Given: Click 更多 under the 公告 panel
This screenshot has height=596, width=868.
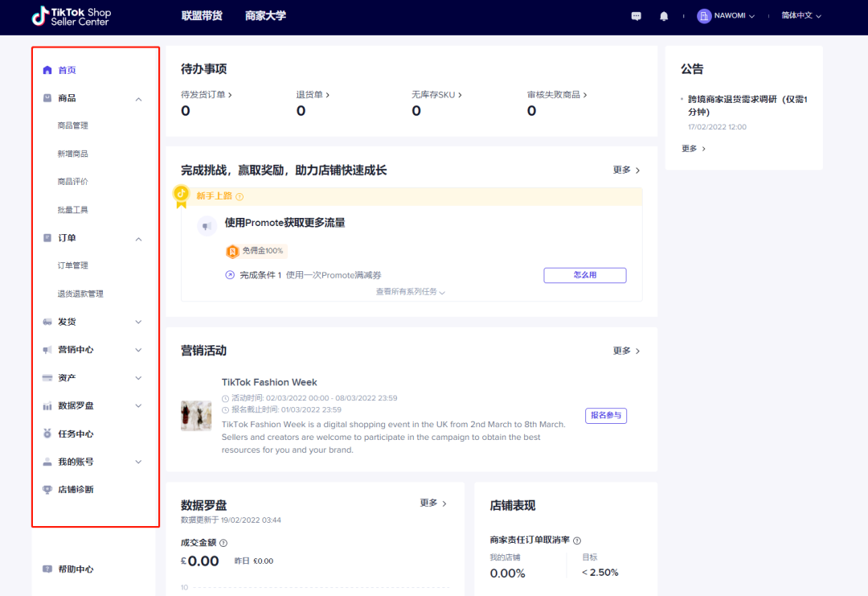Looking at the screenshot, I should [x=694, y=149].
